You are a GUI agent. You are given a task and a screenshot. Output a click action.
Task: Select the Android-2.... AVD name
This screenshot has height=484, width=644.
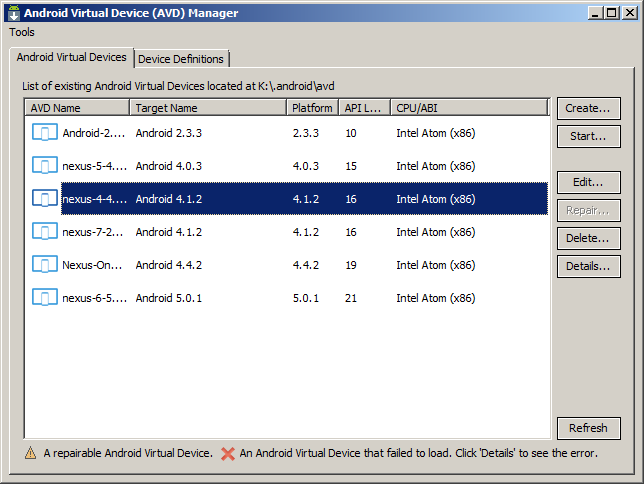94,133
